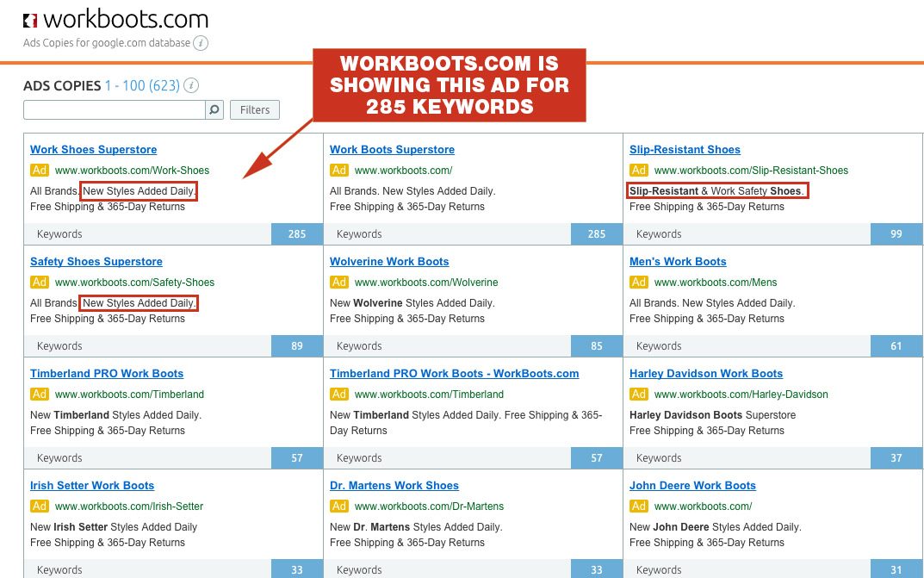Image resolution: width=924 pixels, height=578 pixels.
Task: Open the Filters button
Action: [x=255, y=109]
